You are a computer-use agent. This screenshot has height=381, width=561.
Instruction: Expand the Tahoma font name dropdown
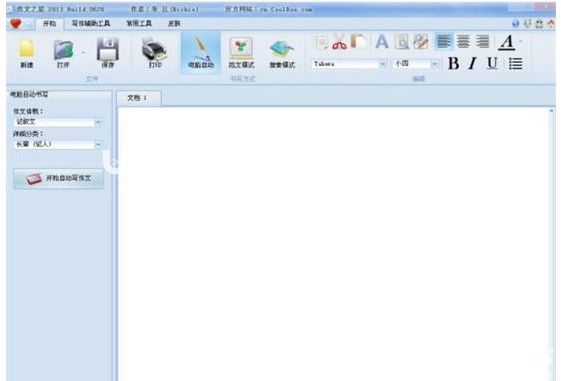[x=383, y=64]
